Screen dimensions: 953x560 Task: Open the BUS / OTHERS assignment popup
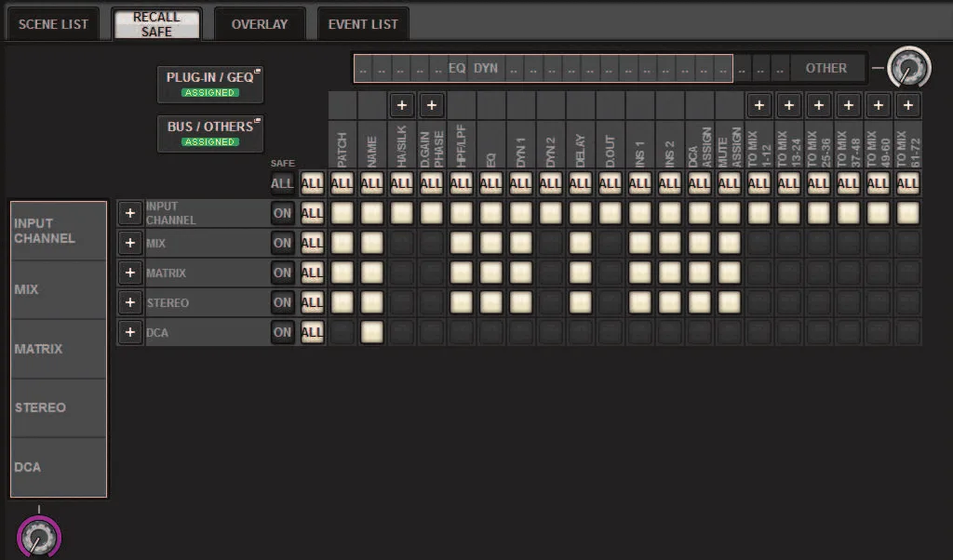point(210,133)
